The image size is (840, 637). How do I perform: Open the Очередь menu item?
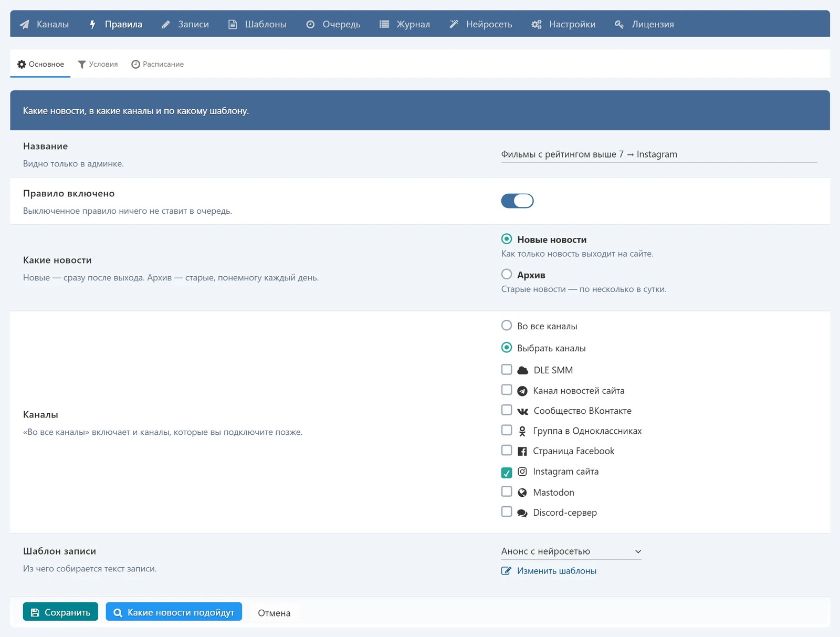[333, 24]
